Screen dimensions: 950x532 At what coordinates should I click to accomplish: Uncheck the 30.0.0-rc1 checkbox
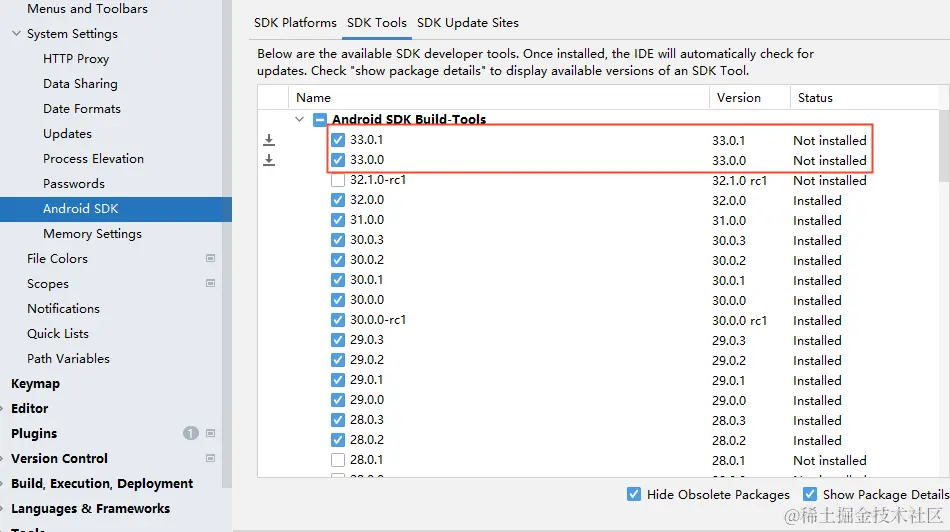click(x=338, y=320)
